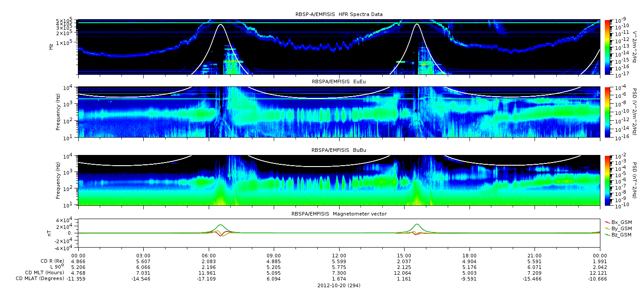This screenshot has height=293, width=644.
Task: Select the RBSPA/EMFISIS EuEu panel title
Action: 339,82
